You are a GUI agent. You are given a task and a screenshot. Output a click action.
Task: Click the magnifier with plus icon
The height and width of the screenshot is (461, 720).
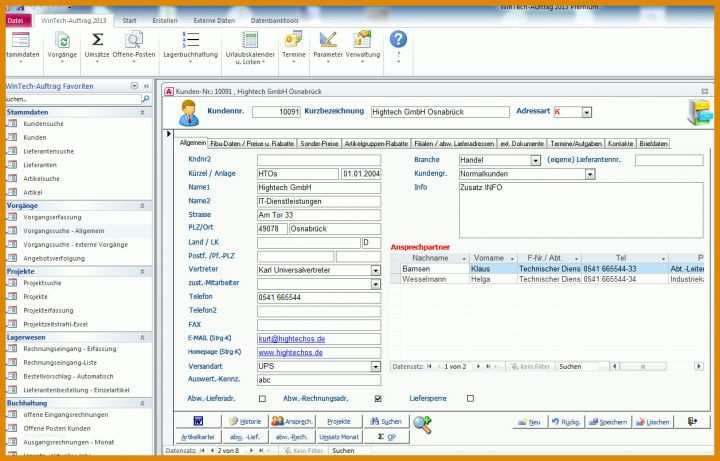tap(422, 425)
